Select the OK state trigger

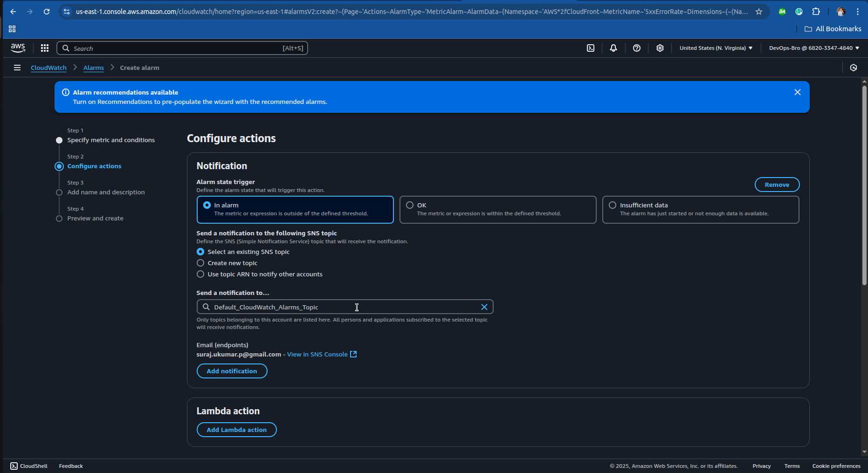498,210
